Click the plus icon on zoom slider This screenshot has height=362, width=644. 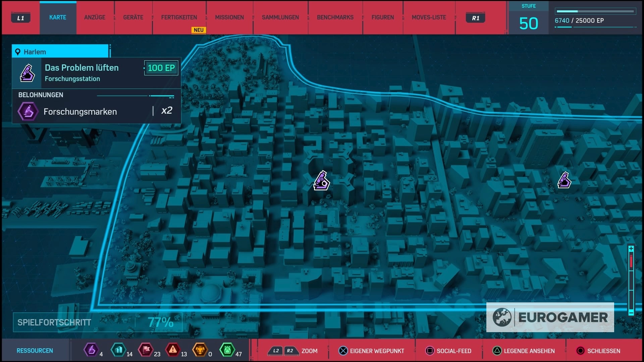pos(631,249)
